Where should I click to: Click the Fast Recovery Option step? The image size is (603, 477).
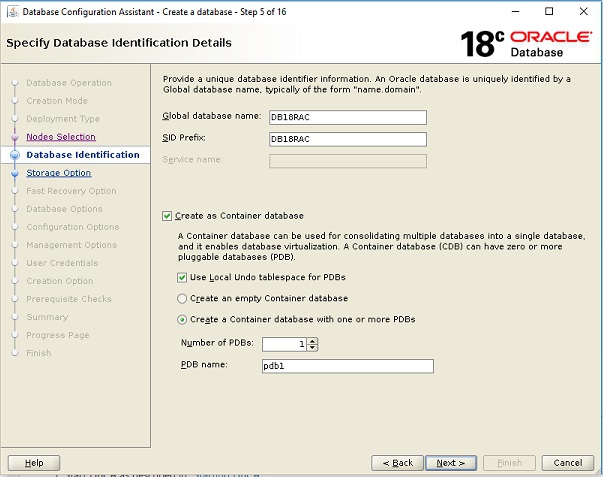coord(71,191)
